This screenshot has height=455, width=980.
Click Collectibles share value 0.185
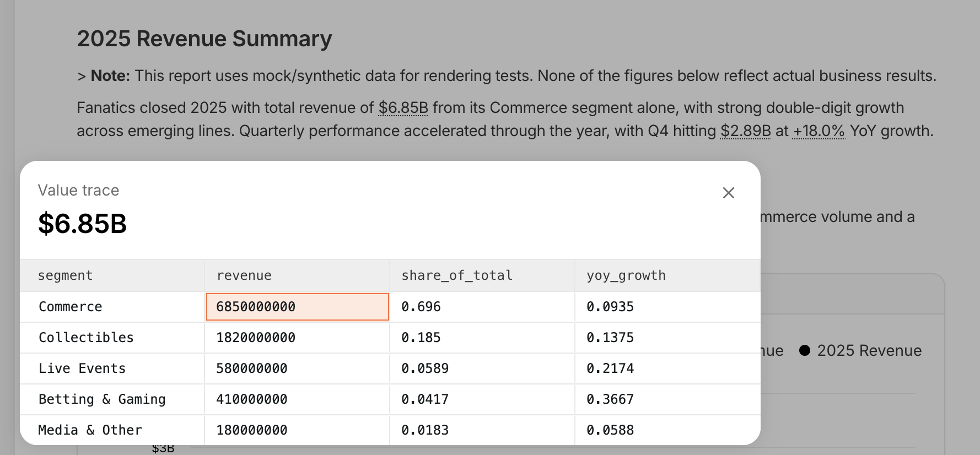pos(482,338)
